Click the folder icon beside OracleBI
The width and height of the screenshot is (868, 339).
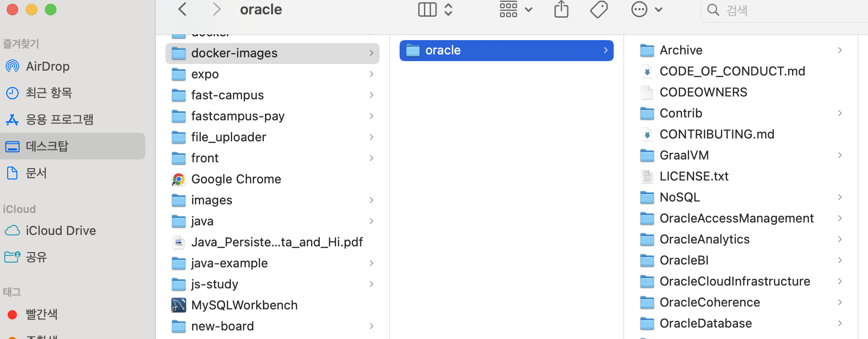pos(647,260)
